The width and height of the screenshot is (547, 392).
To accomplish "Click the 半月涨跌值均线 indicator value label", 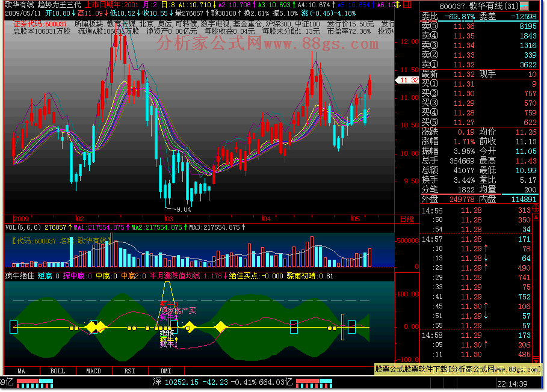I will (x=188, y=276).
